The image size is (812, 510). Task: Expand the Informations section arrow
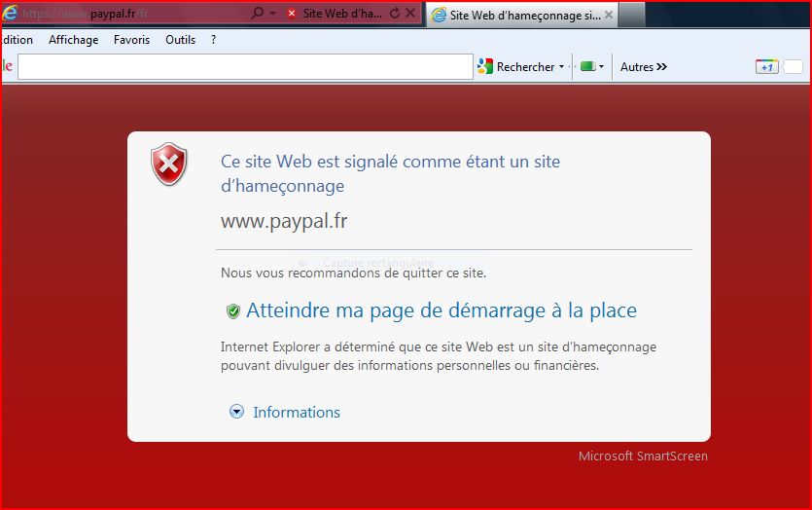tap(236, 412)
